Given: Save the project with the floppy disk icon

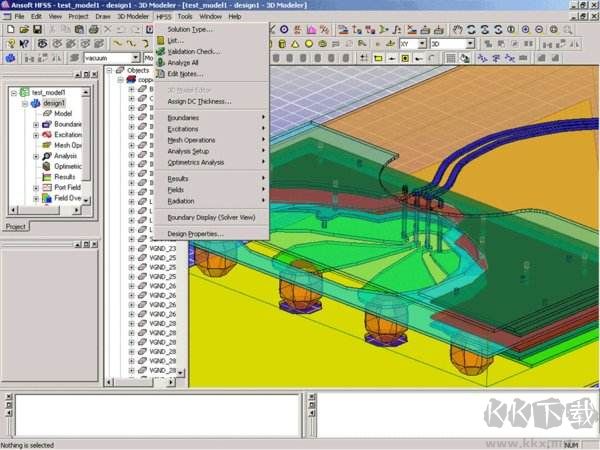Looking at the screenshot, I should [x=37, y=29].
